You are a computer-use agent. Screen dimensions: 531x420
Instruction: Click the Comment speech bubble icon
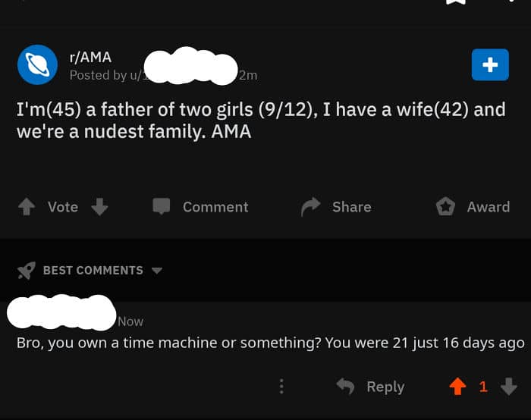click(162, 207)
